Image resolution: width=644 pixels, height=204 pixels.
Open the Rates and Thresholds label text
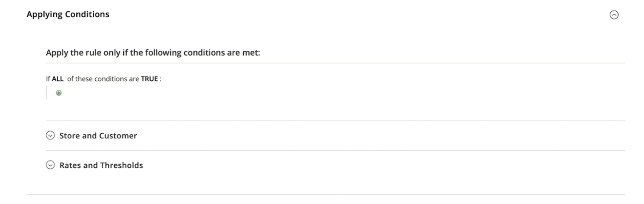click(101, 165)
